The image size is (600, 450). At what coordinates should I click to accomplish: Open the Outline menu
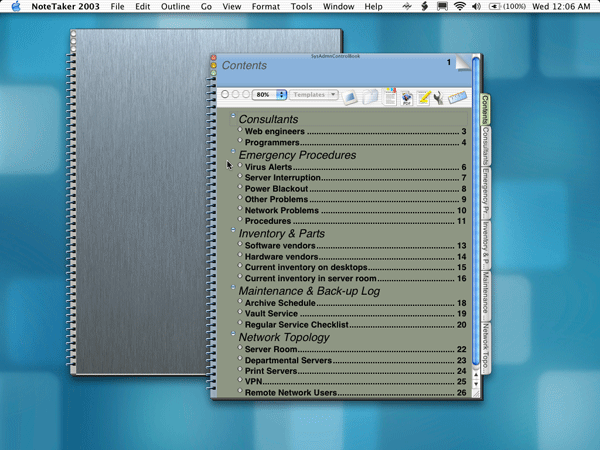tap(175, 7)
